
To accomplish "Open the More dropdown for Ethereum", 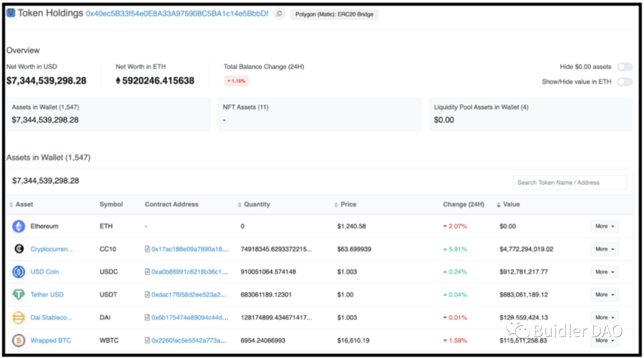I will (x=604, y=226).
